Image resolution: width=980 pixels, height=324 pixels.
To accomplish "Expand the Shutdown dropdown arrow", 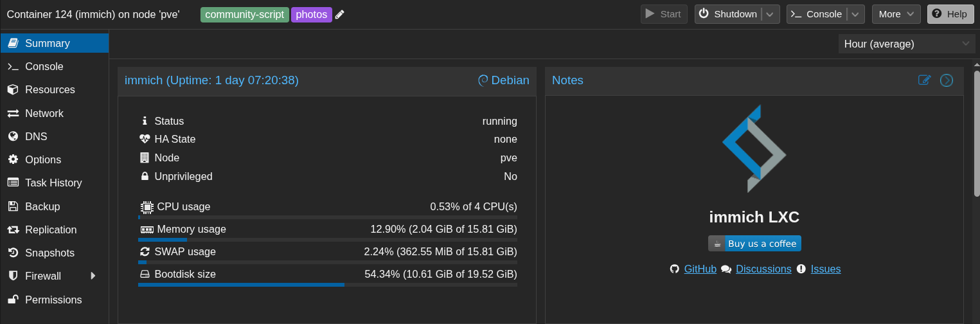I will click(771, 14).
